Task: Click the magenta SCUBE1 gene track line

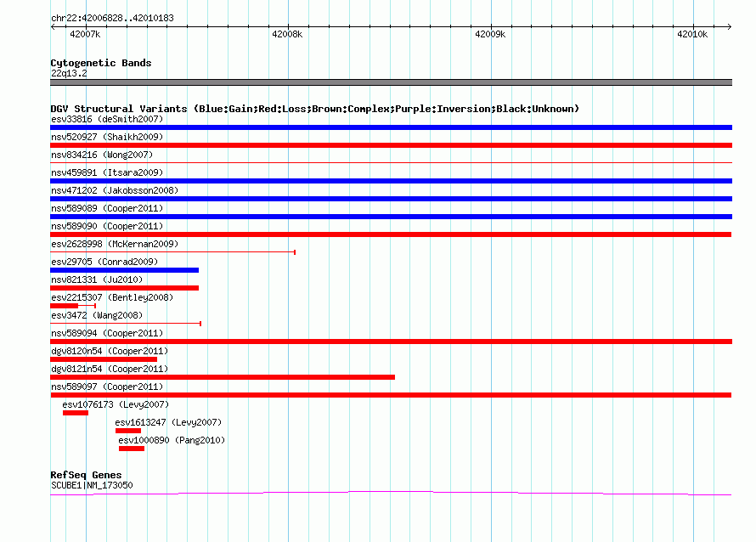Action: click(391, 493)
